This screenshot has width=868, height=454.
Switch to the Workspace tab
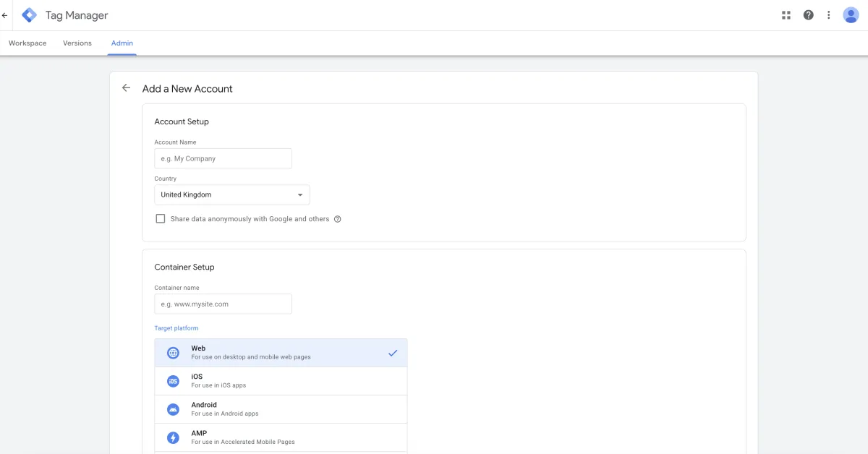point(27,43)
